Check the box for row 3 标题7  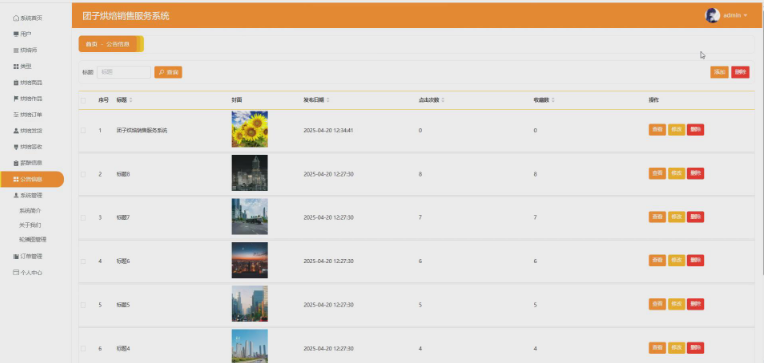point(83,217)
